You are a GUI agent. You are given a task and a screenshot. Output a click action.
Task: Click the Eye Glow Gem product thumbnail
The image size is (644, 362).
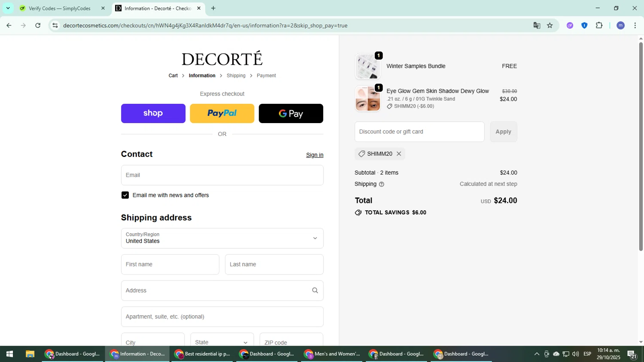pyautogui.click(x=368, y=99)
